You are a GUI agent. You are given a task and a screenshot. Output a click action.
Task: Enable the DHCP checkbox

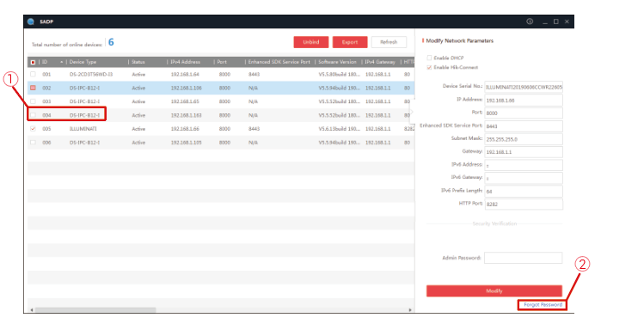click(429, 58)
